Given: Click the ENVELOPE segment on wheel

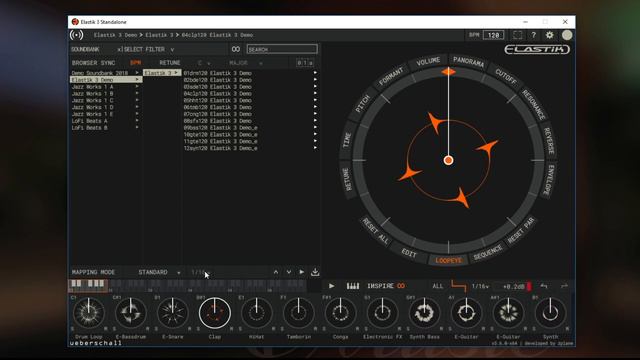Looking at the screenshot, I should (548, 180).
